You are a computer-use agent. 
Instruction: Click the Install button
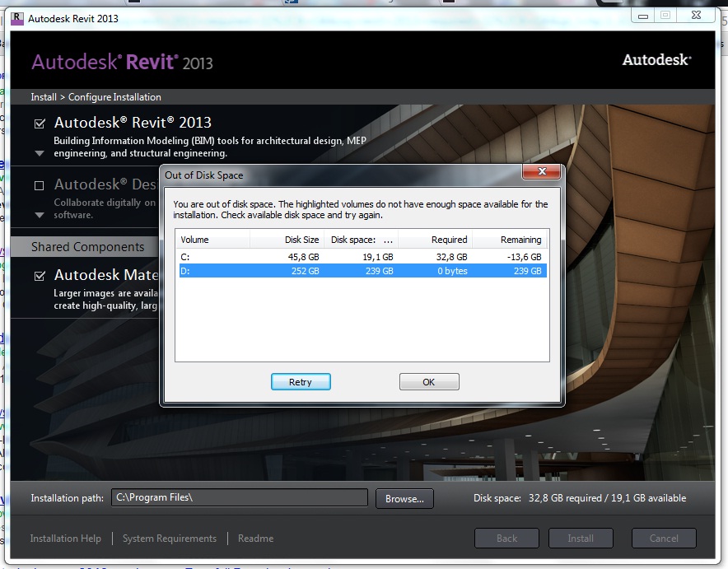581,538
